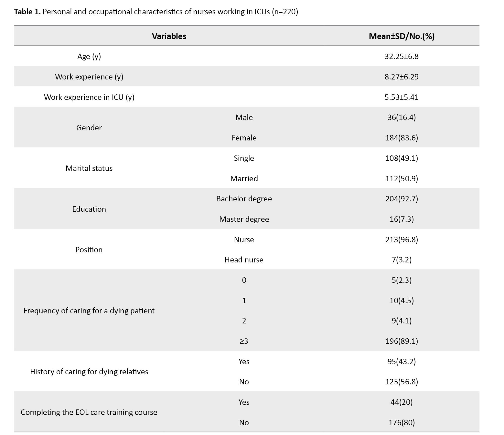Click the 196(89.1) value

pyautogui.click(x=401, y=341)
